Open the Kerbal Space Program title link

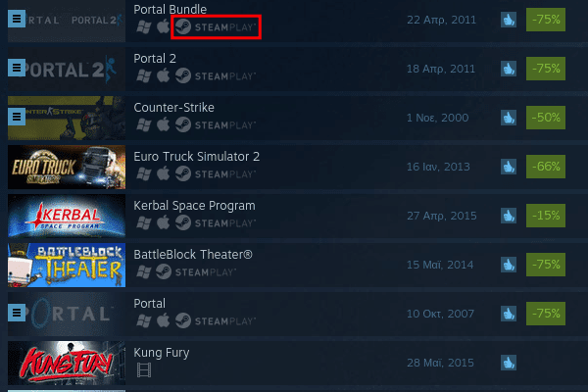pos(194,206)
